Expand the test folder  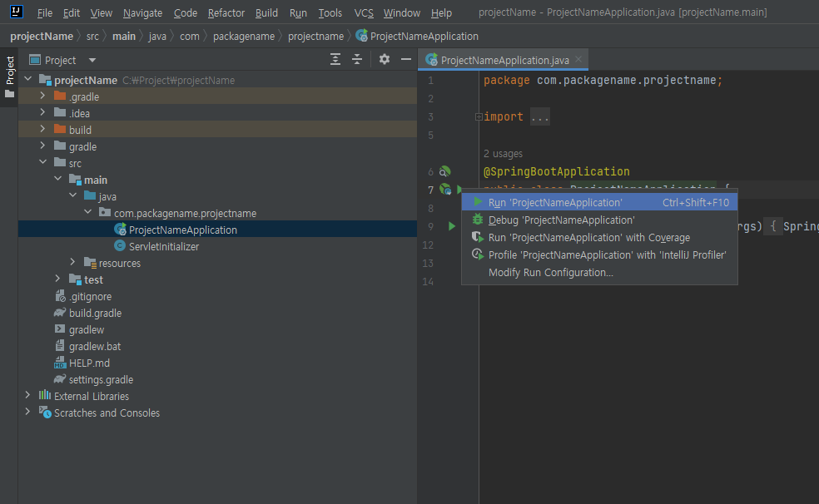(58, 279)
